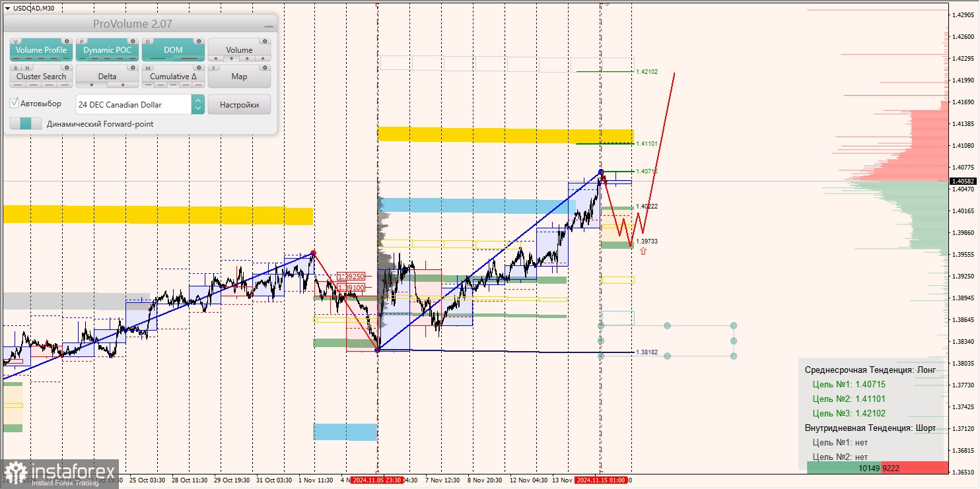Click Цель №2: 1.41101 in info panel

click(849, 399)
